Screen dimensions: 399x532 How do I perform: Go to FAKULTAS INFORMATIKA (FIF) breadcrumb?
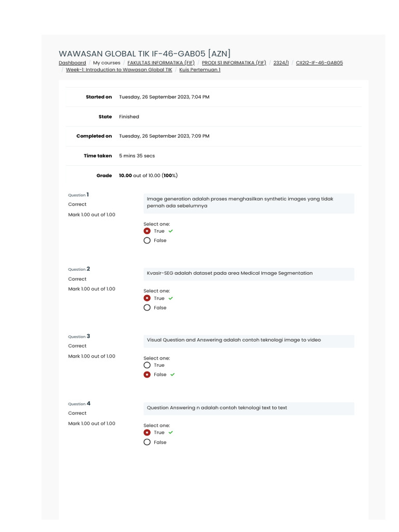(161, 63)
